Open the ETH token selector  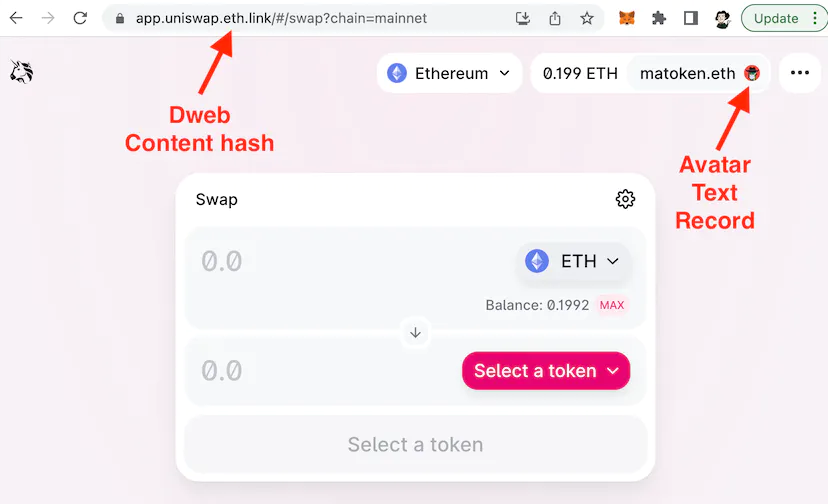(573, 261)
